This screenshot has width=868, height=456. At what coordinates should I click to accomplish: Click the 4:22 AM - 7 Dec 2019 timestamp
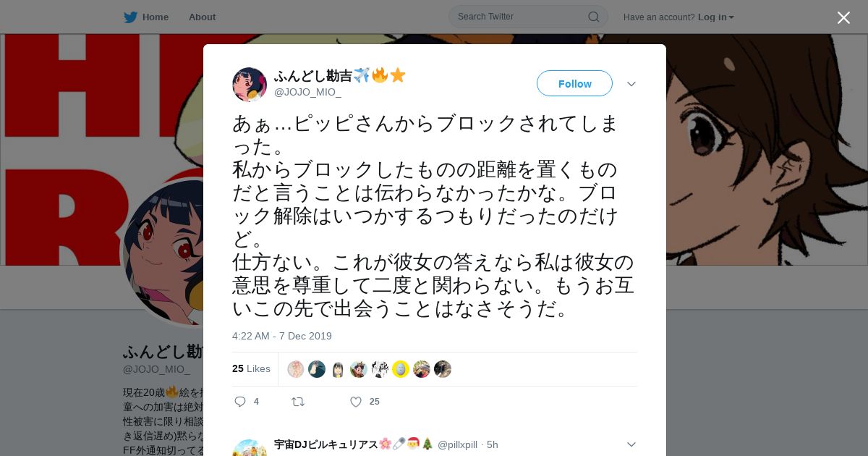coord(282,336)
